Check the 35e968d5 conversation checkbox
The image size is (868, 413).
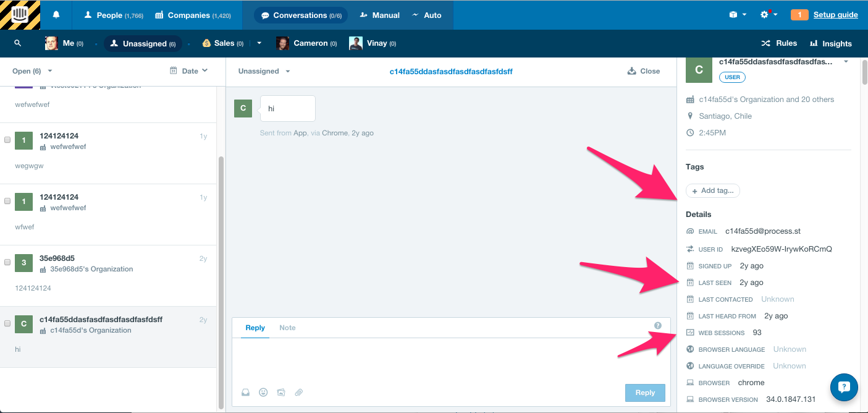(7, 262)
